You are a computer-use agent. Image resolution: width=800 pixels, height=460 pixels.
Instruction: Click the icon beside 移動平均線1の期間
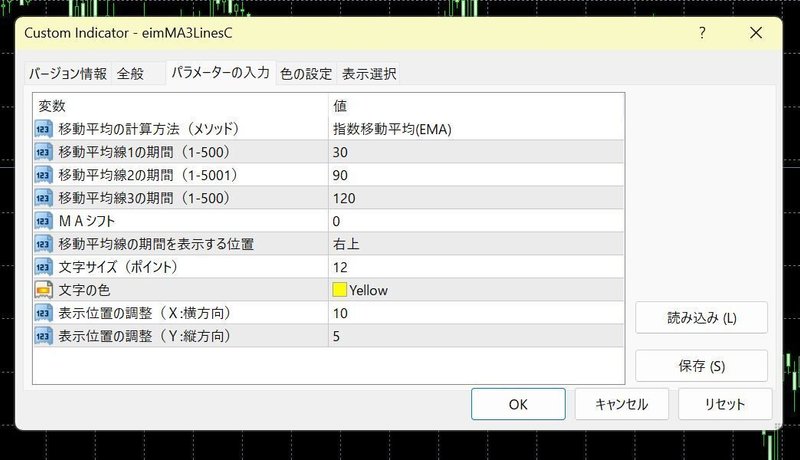(43, 152)
